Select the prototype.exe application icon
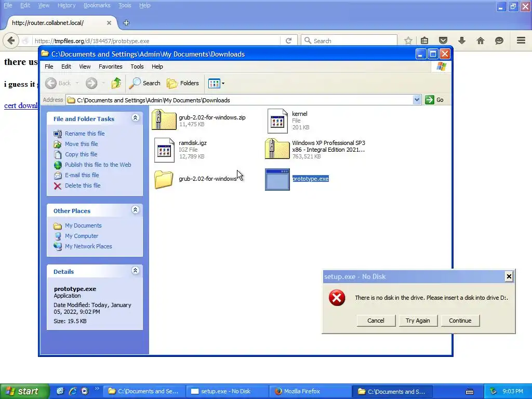Screen dimensions: 532x399 tap(277, 179)
